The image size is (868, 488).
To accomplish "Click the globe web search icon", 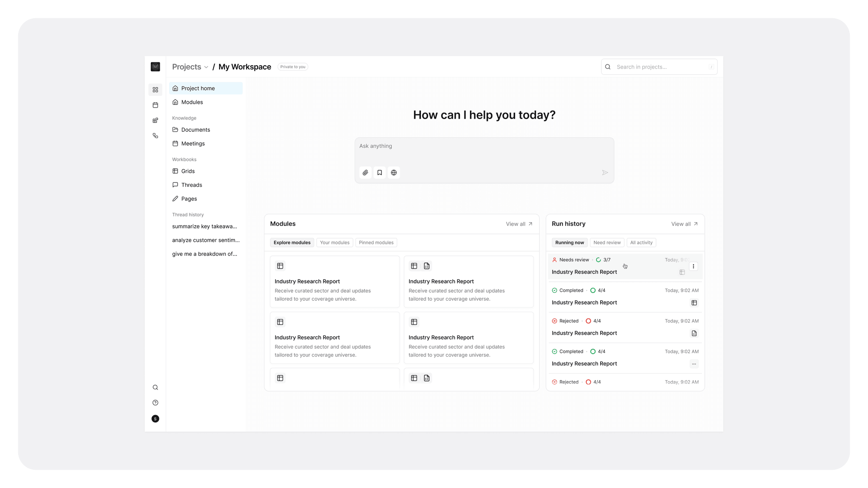I will pyautogui.click(x=394, y=172).
